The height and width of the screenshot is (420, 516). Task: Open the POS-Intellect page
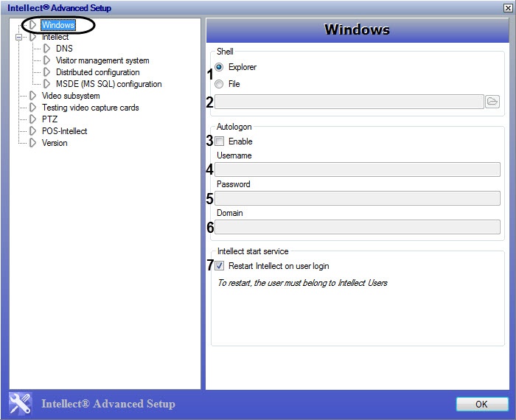pyautogui.click(x=65, y=131)
